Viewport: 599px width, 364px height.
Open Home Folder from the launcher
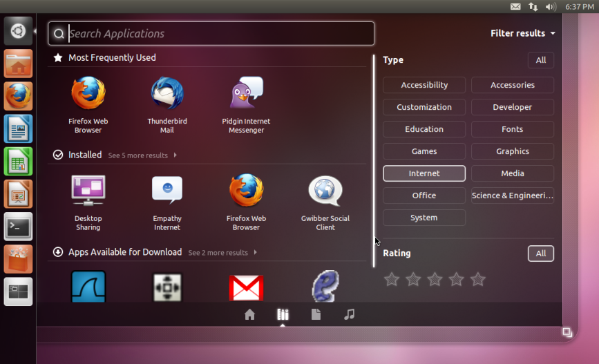tap(18, 64)
